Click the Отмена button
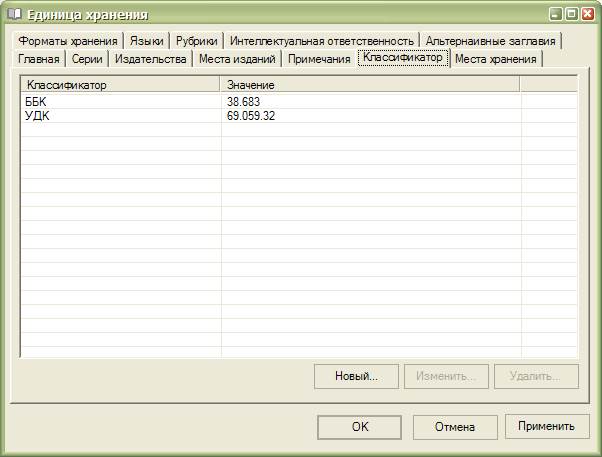 (454, 427)
